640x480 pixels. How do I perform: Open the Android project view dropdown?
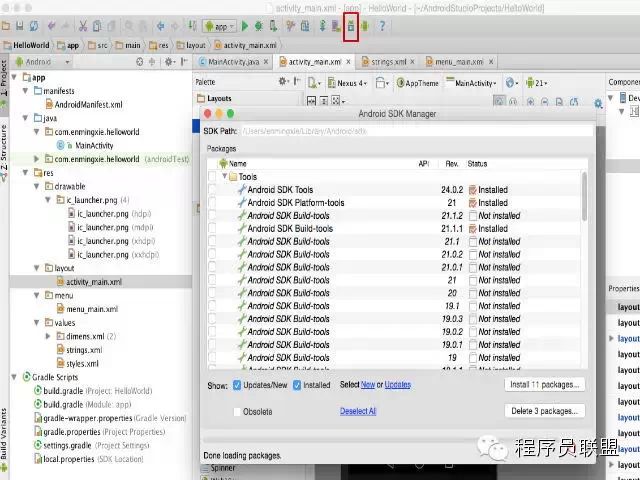(x=42, y=62)
